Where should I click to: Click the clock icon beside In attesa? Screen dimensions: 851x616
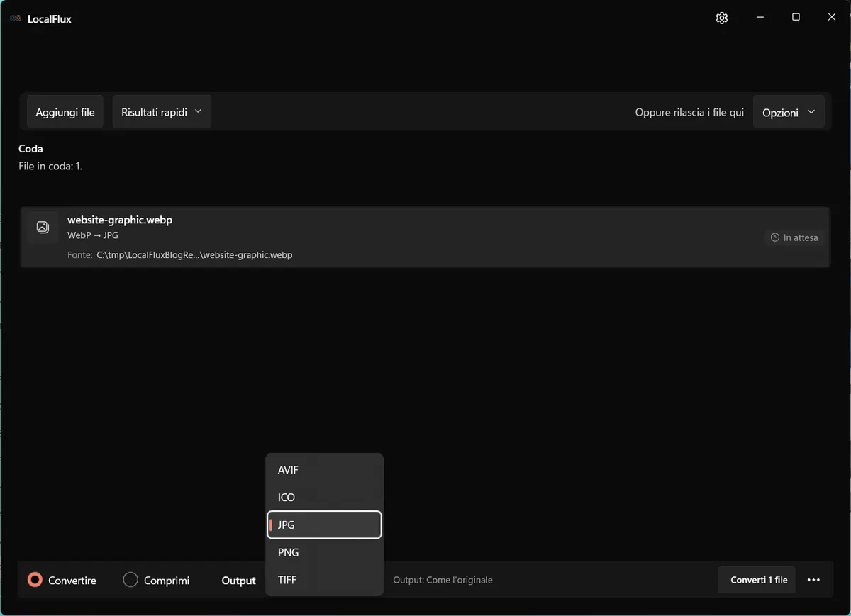coord(775,238)
